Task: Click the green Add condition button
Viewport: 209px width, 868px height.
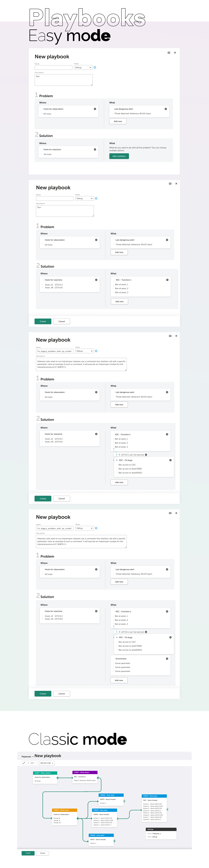Action: 119,156
